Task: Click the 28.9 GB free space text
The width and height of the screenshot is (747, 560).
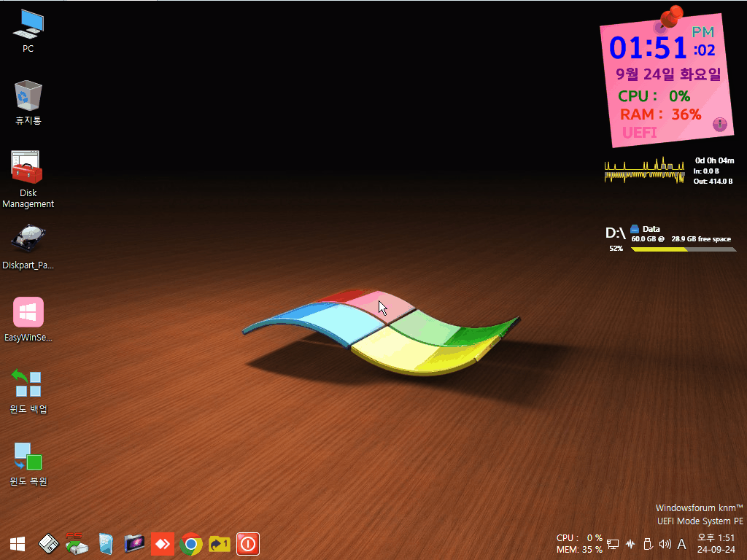Action: click(701, 239)
